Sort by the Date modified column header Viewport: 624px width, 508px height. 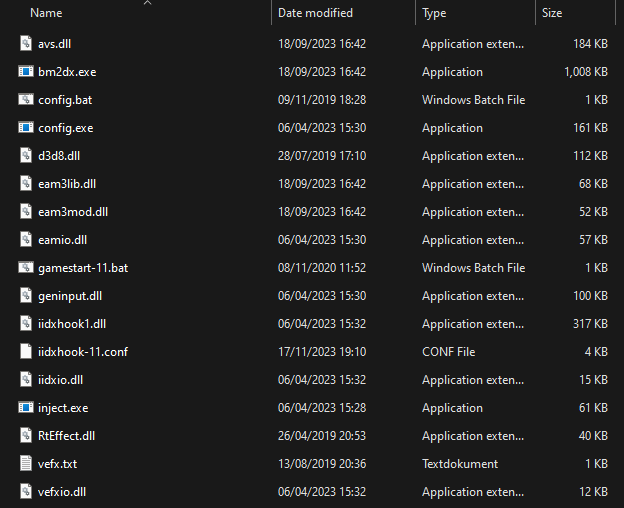[315, 13]
